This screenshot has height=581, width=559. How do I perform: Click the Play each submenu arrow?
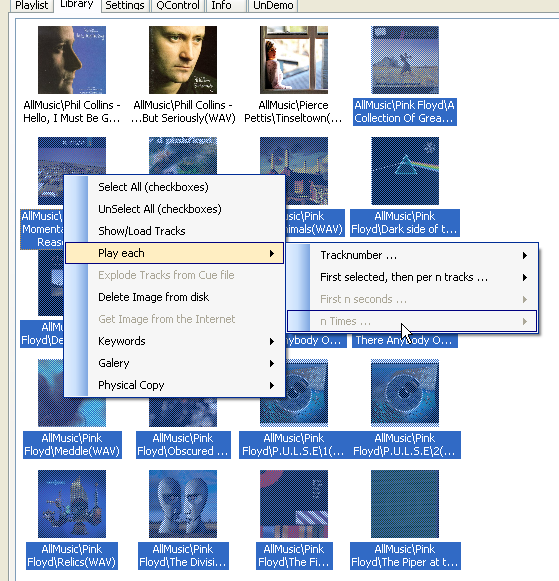pos(272,253)
